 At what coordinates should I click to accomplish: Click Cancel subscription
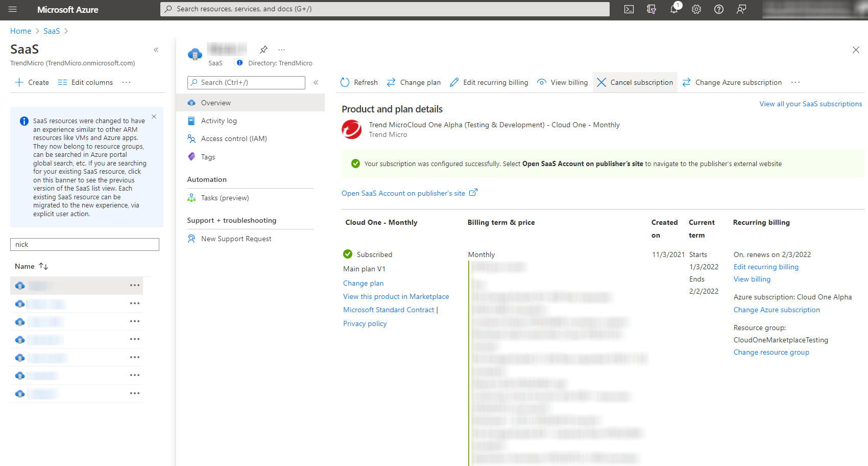coord(635,82)
